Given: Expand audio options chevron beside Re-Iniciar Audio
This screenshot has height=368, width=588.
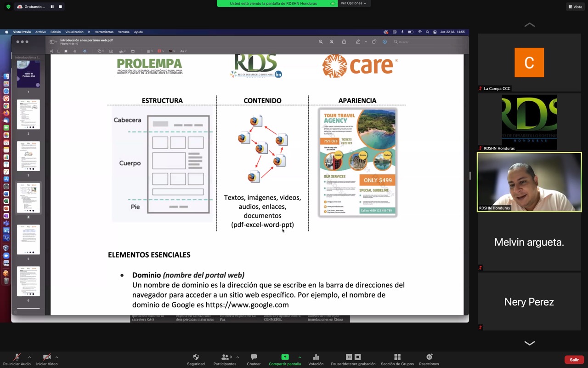Looking at the screenshot, I should [29, 357].
